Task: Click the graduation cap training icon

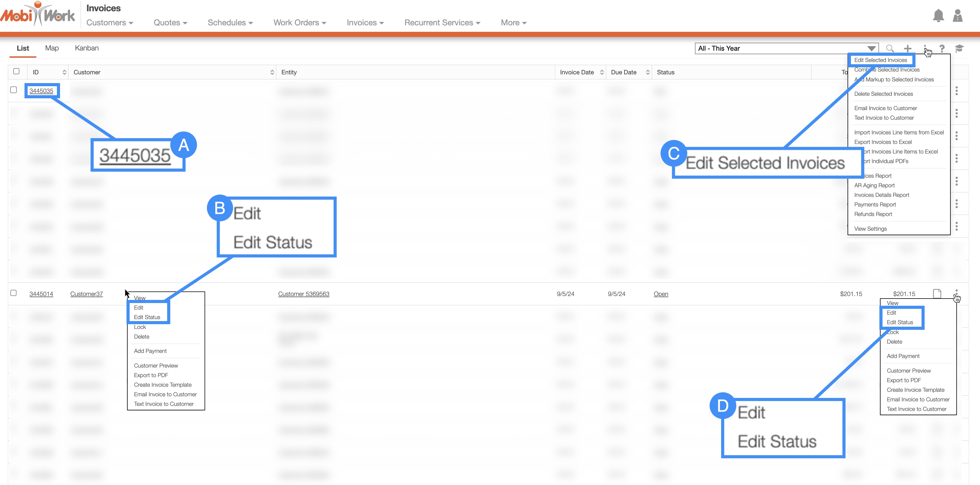Action: [x=959, y=48]
